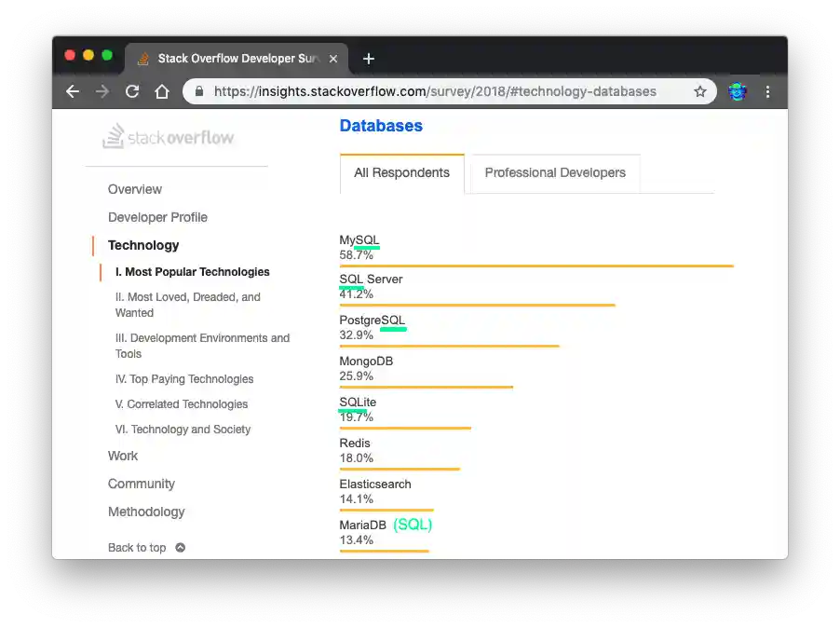Click the Elasticsearch label

375,484
